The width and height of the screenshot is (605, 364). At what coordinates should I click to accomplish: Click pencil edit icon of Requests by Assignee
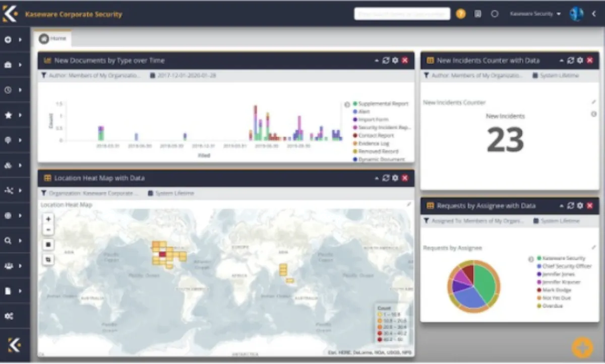click(x=593, y=248)
